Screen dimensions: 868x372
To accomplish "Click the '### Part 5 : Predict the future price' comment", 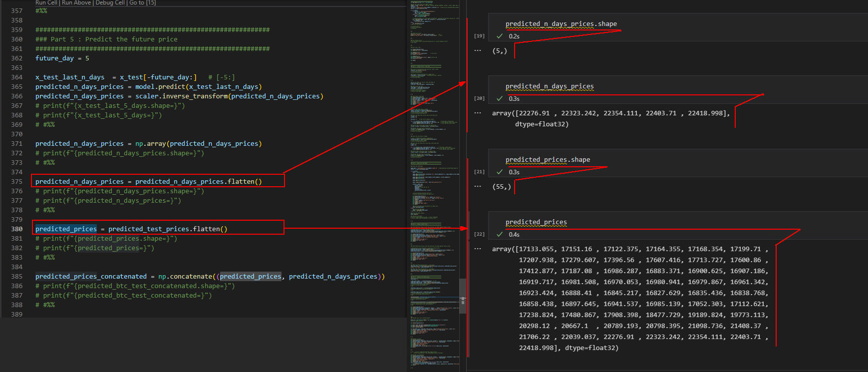I will coord(106,39).
